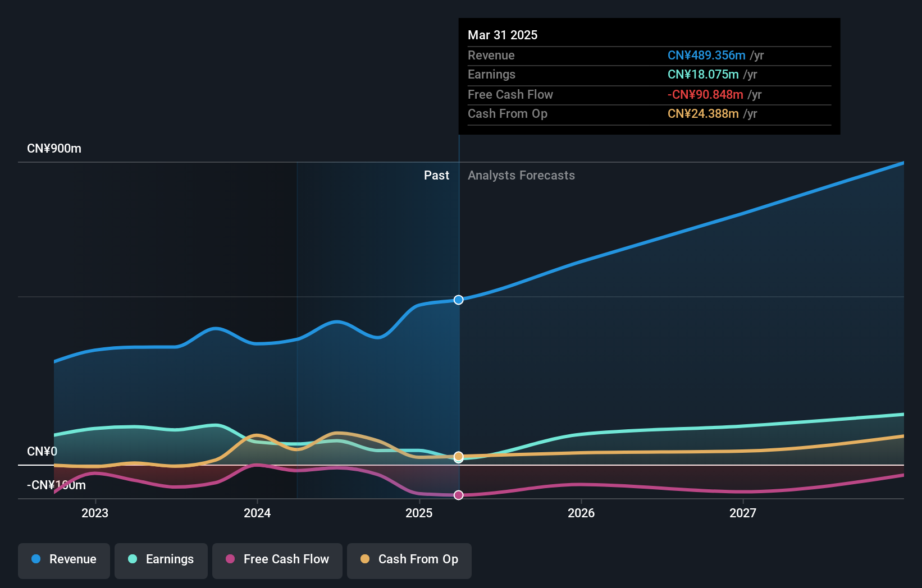Screen dimensions: 922x588
Task: Click the Revenue row label in tooltip
Action: [x=491, y=56]
